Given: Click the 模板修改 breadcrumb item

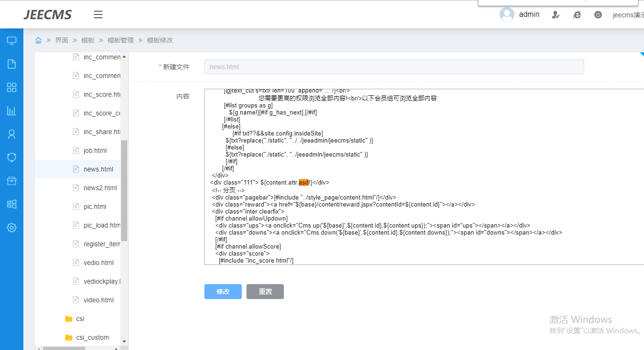Looking at the screenshot, I should click(160, 40).
